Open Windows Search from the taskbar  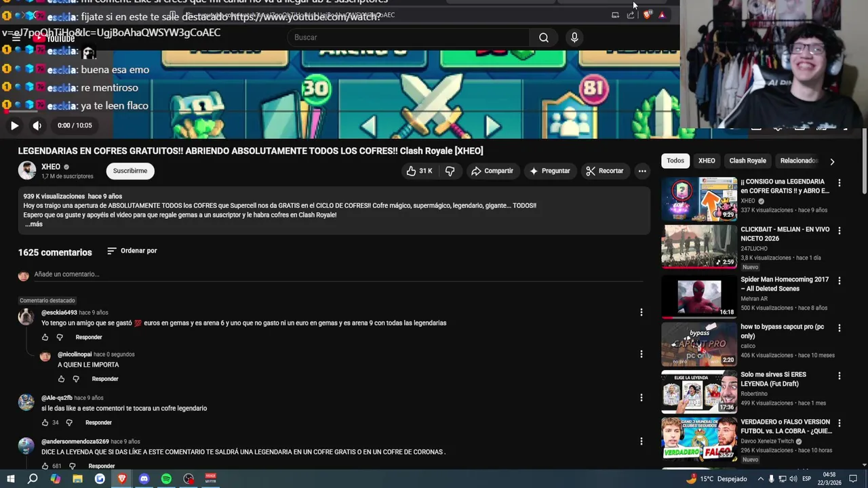33,479
